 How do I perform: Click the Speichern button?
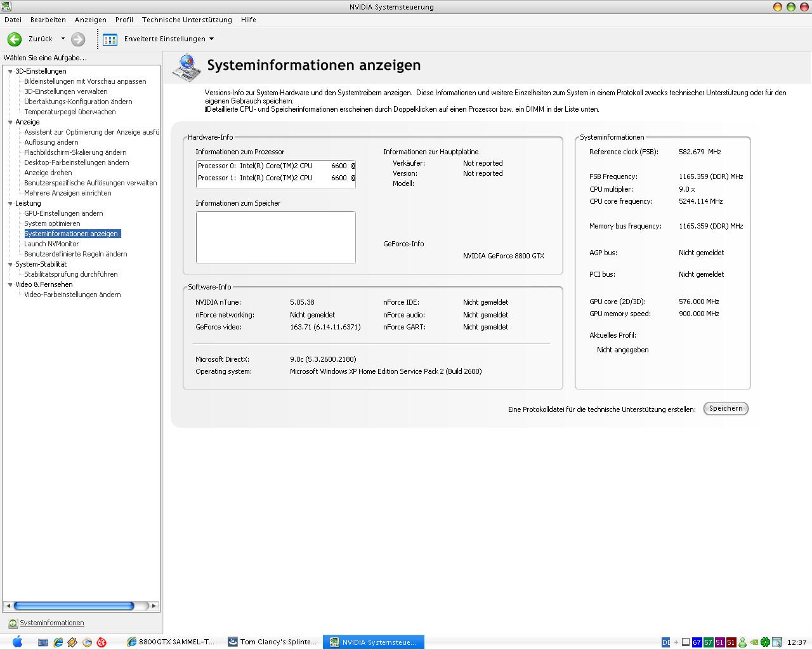pyautogui.click(x=726, y=408)
